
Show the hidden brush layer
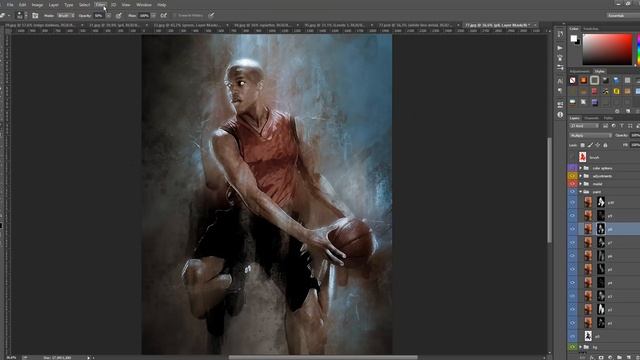coord(572,157)
